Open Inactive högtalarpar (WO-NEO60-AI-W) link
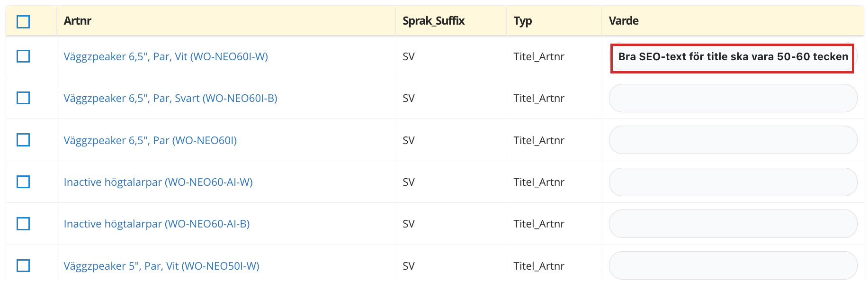The height and width of the screenshot is (282, 868). click(158, 182)
